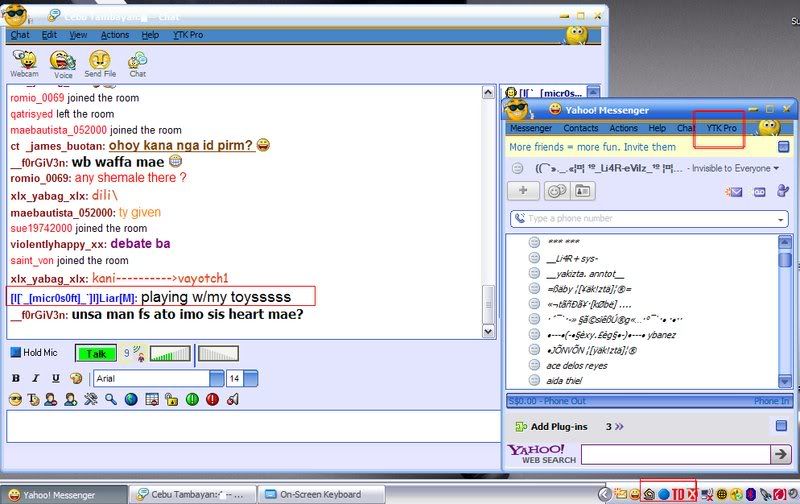Click the remove user icon

pos(51,399)
